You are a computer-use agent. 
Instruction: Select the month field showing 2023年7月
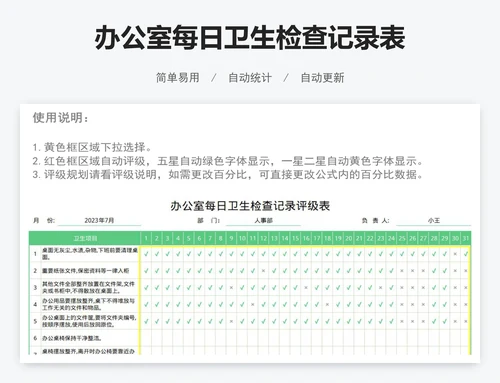tap(99, 221)
